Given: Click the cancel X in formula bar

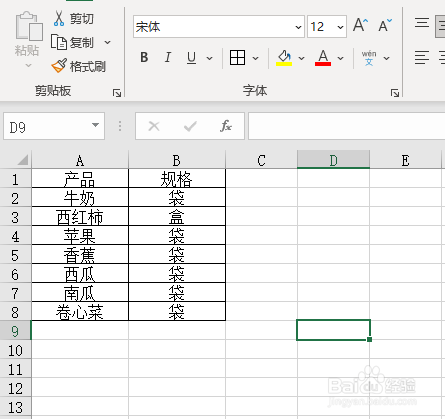Looking at the screenshot, I should pos(154,126).
